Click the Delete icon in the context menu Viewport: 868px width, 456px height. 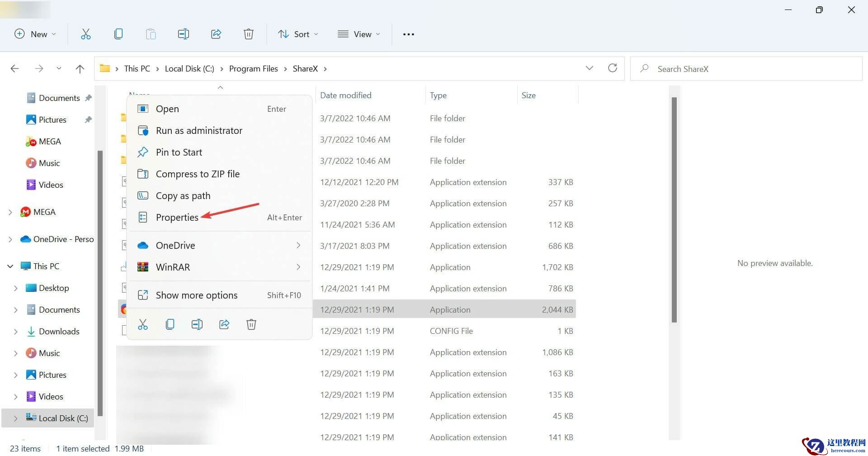click(x=251, y=324)
